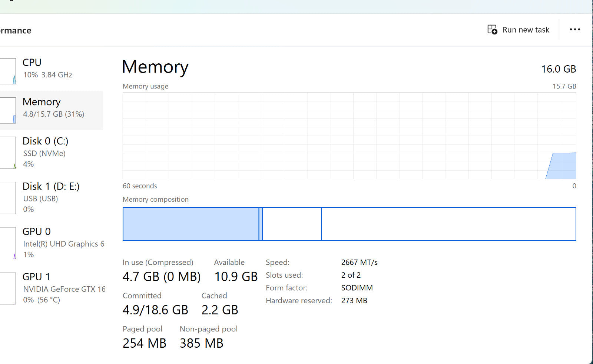Image resolution: width=593 pixels, height=364 pixels.
Task: Click the middle standby memory composition segment
Action: [x=292, y=224]
